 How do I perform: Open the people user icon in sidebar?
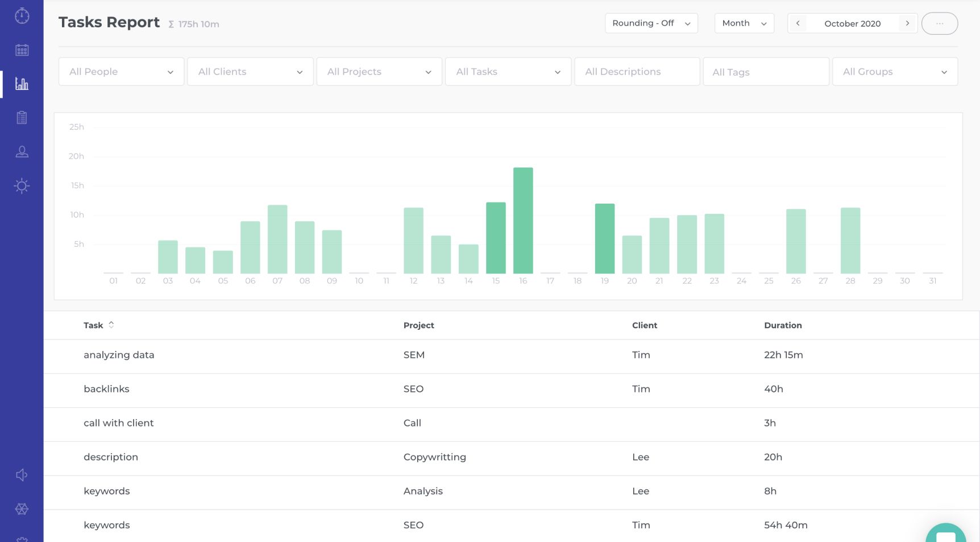point(22,152)
